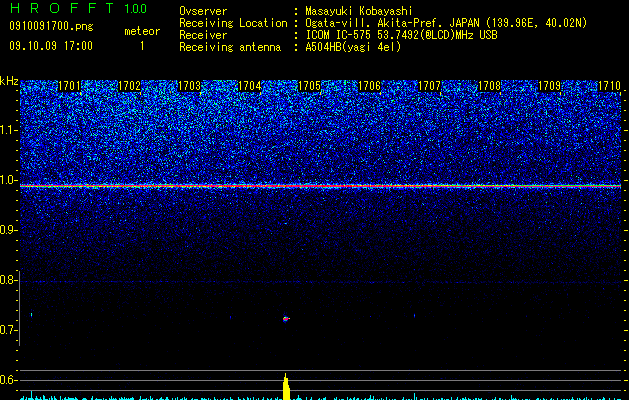Click the 0.6 kHz axis label
The width and height of the screenshot is (629, 400).
[8, 380]
